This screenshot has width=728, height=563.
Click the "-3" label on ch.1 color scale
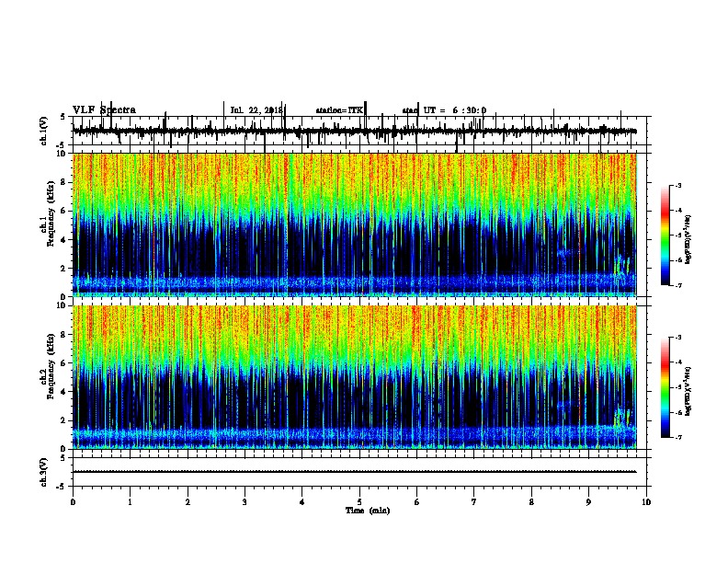point(678,186)
